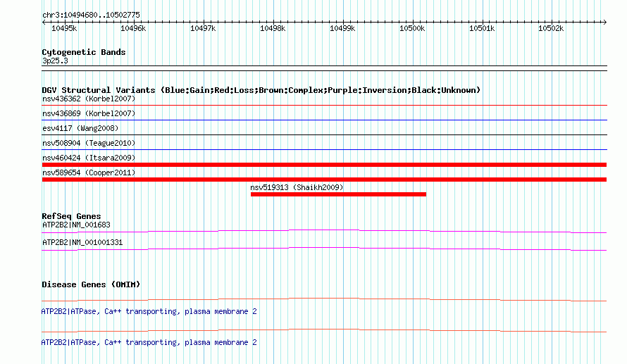Image resolution: width=627 pixels, height=364 pixels.
Task: Click the thick red nsv589654 loss bar
Action: click(324, 180)
